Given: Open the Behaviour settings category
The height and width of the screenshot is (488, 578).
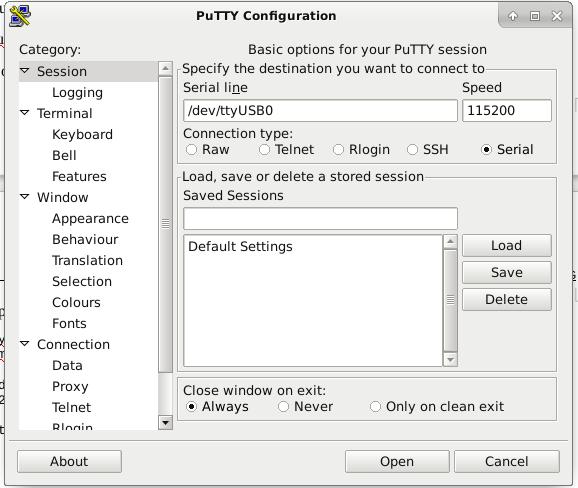Looking at the screenshot, I should click(x=85, y=240).
